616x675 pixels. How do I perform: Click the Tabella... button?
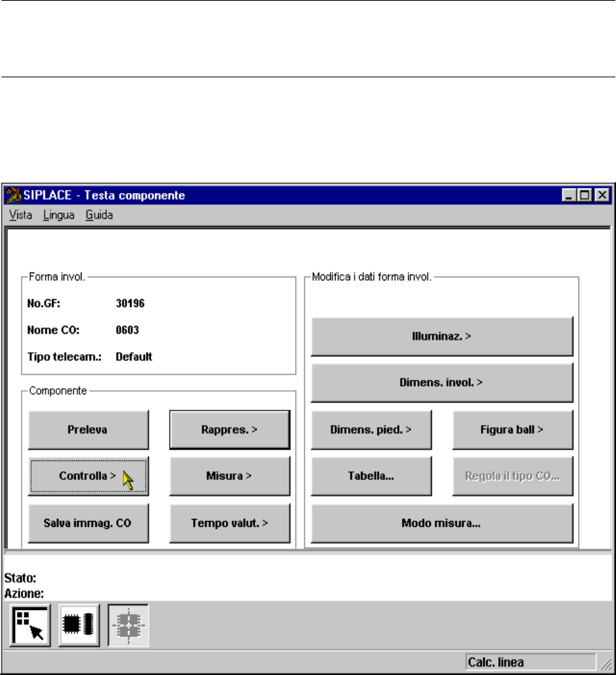371,476
